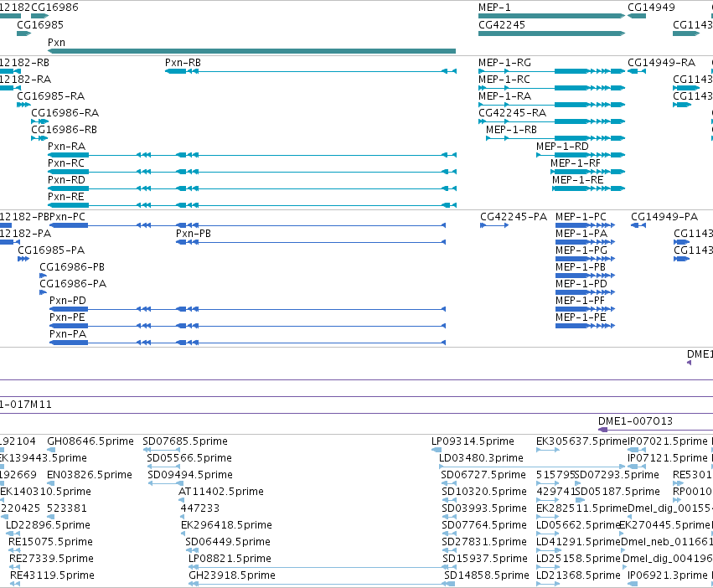713x588 pixels.
Task: Select transcript Pxn-RB label
Action: coord(183,63)
